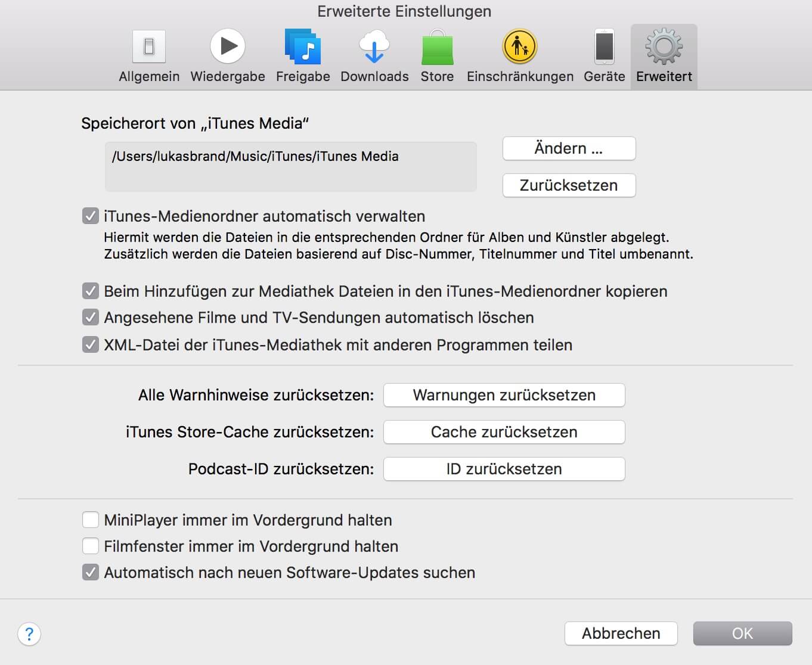Open the Allgemein preferences pane
812x665 pixels.
tap(149, 57)
